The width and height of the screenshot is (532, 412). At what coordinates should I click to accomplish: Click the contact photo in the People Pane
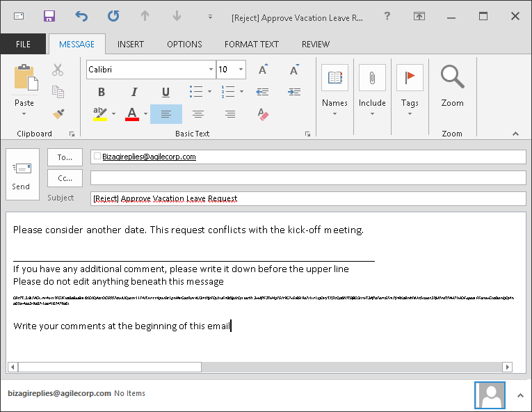pyautogui.click(x=490, y=395)
